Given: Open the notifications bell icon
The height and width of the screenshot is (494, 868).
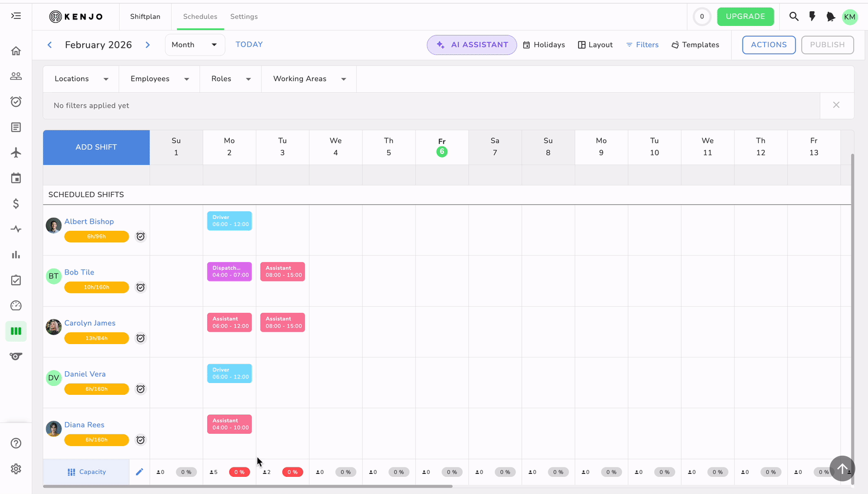Looking at the screenshot, I should [x=831, y=17].
